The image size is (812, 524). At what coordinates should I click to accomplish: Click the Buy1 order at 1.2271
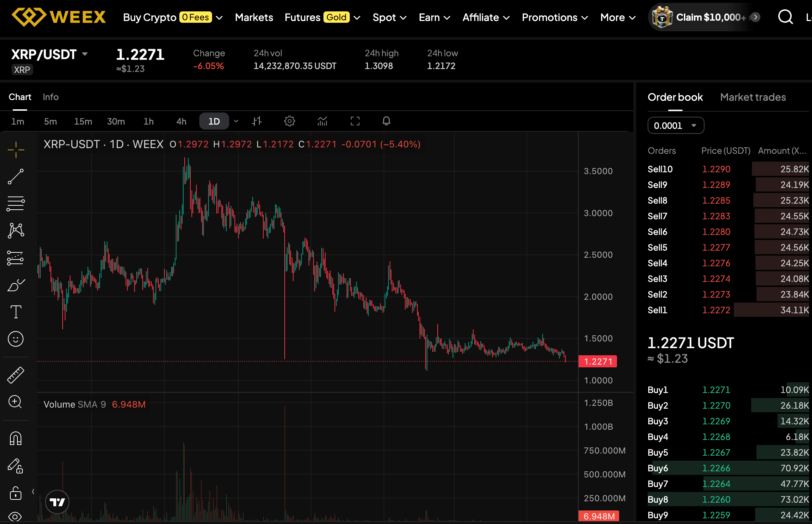tap(728, 390)
